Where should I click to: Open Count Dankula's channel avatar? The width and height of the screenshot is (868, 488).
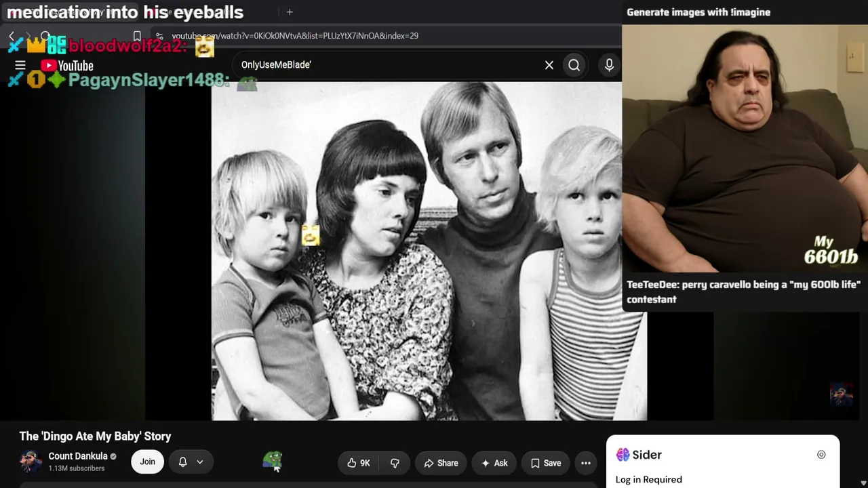31,462
